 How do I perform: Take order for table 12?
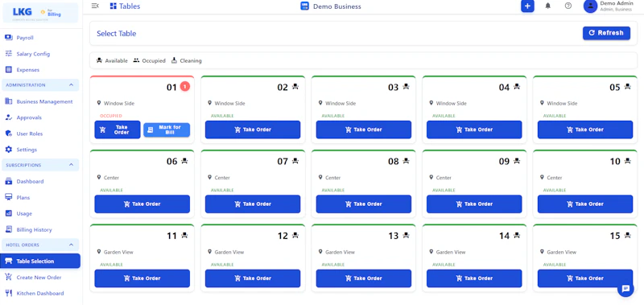253,278
